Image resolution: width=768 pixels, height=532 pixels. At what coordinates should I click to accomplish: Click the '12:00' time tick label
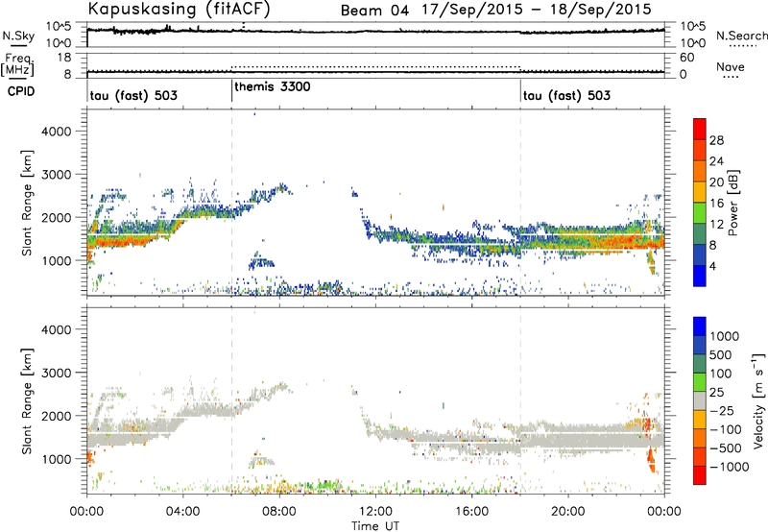[375, 512]
